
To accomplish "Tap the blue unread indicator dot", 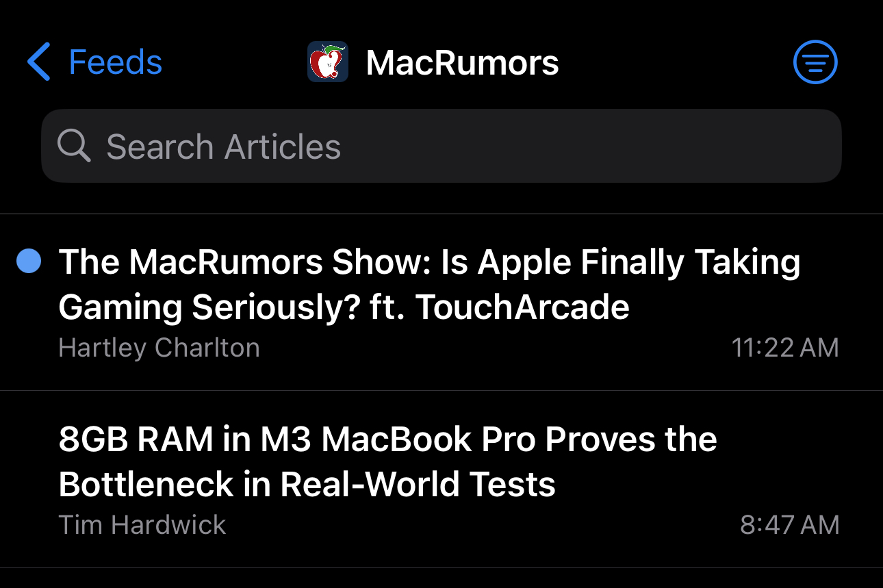I will [x=29, y=261].
